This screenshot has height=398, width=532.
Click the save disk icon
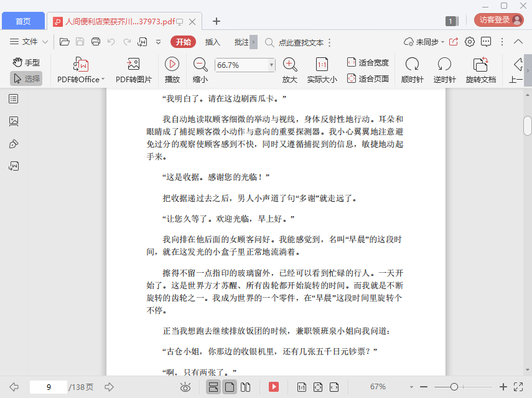coord(80,42)
